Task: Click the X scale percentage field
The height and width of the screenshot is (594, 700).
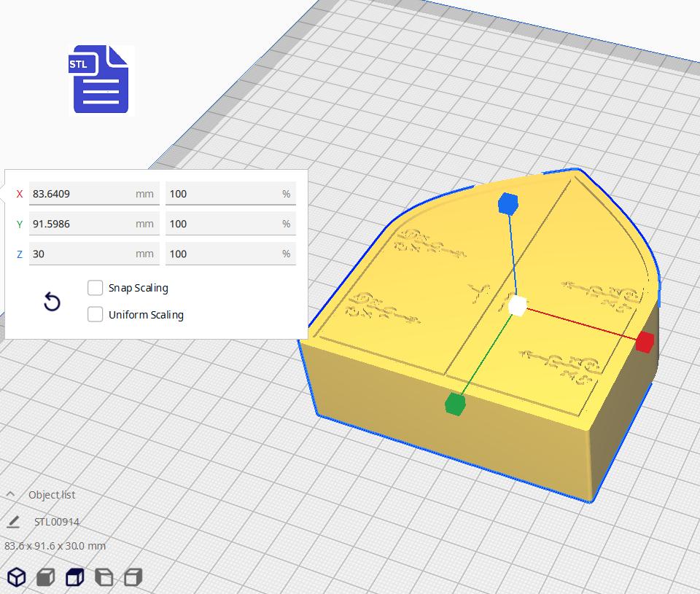Action: tap(222, 194)
